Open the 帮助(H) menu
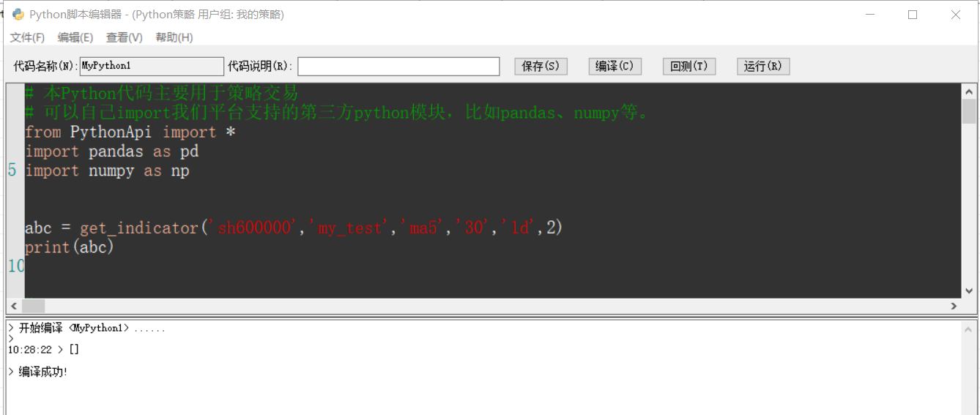This screenshot has height=415, width=980. pyautogui.click(x=174, y=37)
